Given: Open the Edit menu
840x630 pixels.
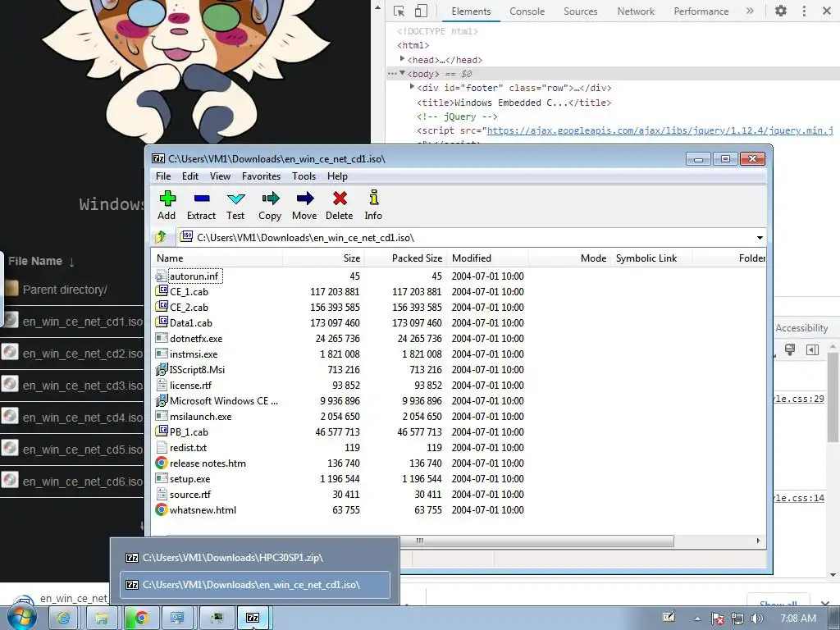Looking at the screenshot, I should [x=190, y=176].
